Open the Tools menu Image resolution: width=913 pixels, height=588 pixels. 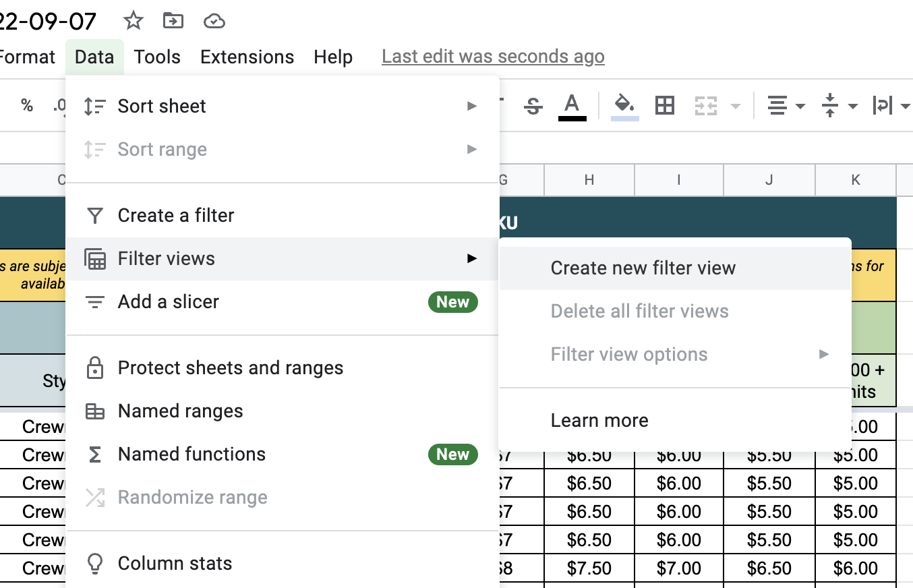156,57
